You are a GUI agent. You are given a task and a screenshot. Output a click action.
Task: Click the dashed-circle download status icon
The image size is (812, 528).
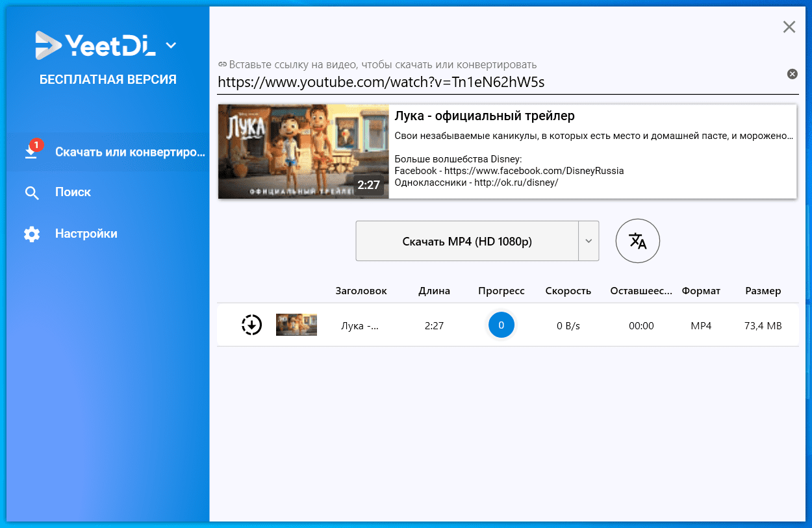tap(251, 325)
